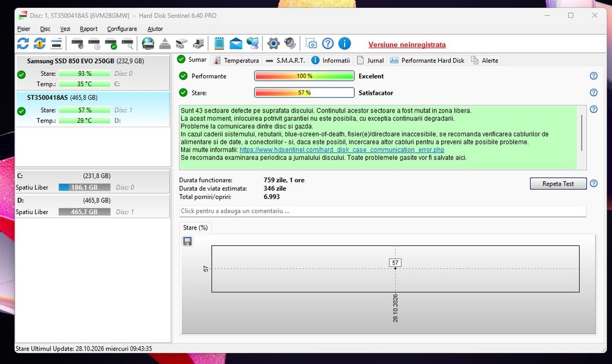Click the speaker sound toolbar icon
Image resolution: width=612 pixels, height=364 pixels.
coord(290,43)
